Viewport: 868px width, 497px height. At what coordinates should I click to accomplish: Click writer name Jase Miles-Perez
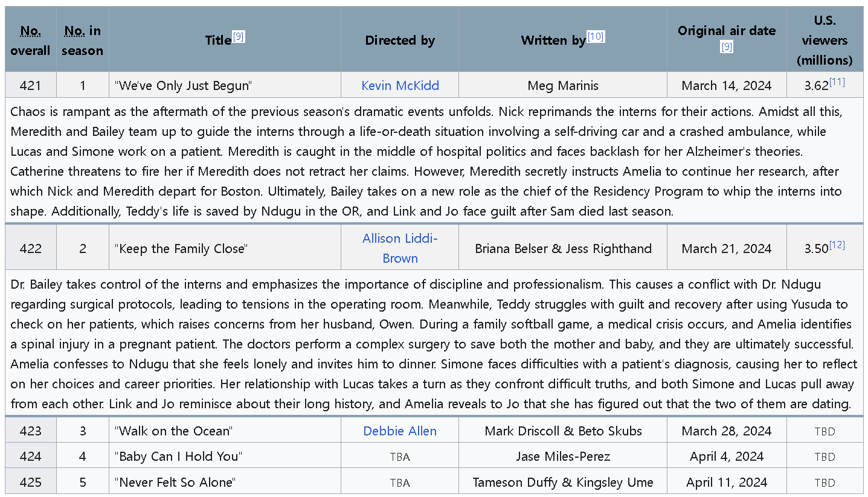[563, 457]
